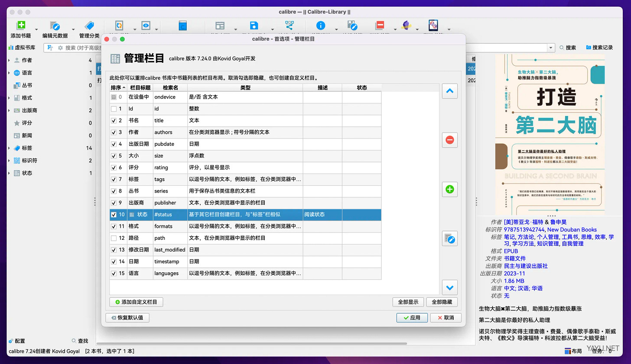Click the View book eye icon
631x364 pixels.
[146, 26]
